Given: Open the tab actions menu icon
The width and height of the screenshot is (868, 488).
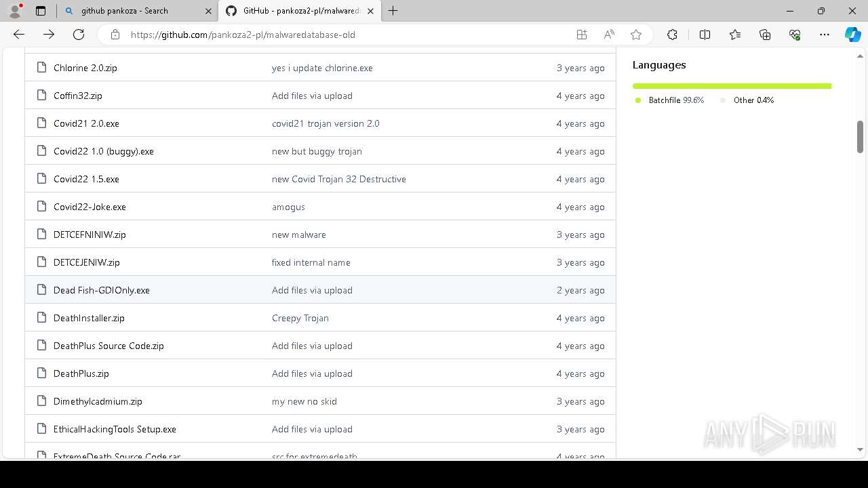Looking at the screenshot, I should pyautogui.click(x=41, y=11).
